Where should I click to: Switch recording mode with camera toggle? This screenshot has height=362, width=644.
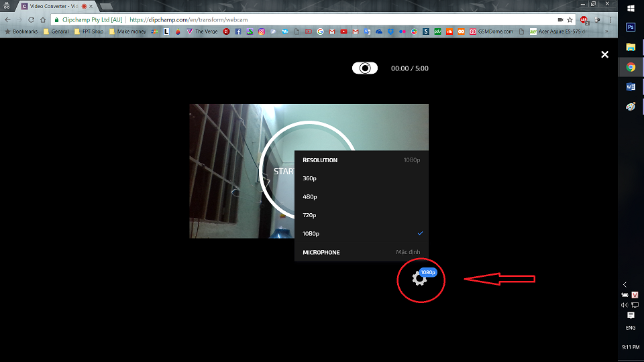pyautogui.click(x=365, y=68)
